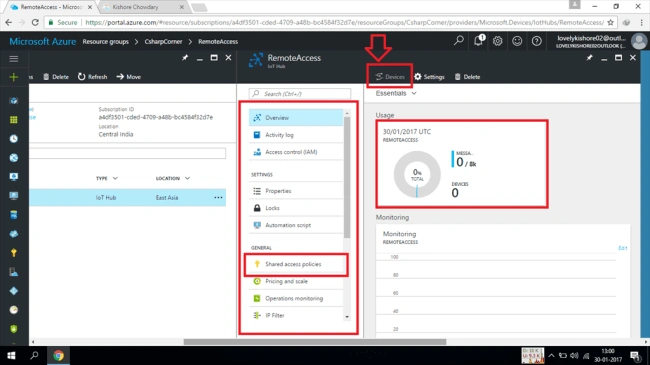Click the feedback smiley icon

pos(517,41)
